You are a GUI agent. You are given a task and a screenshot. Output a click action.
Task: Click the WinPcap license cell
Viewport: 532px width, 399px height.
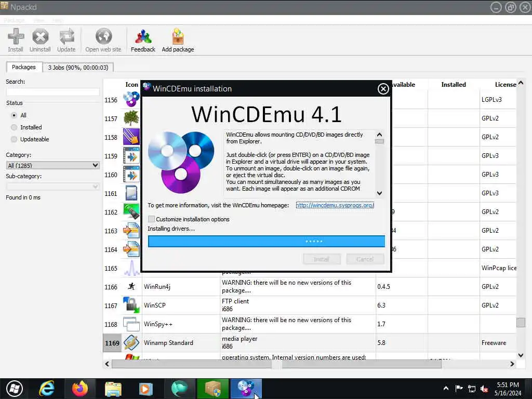pos(498,268)
